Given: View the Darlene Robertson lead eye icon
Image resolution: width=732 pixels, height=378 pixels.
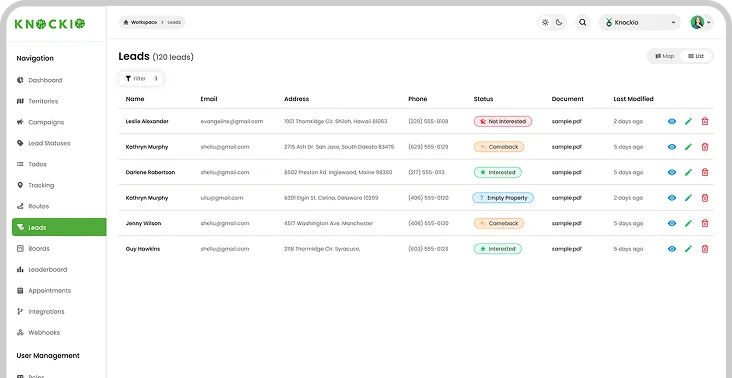Looking at the screenshot, I should click(672, 172).
